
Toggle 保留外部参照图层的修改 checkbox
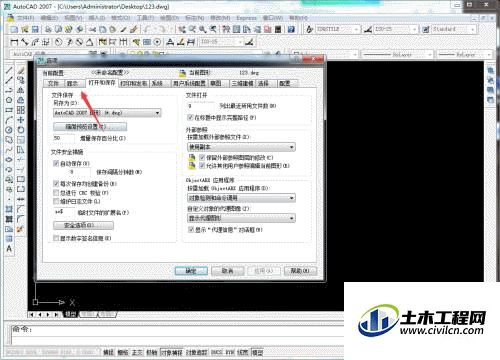(x=202, y=157)
